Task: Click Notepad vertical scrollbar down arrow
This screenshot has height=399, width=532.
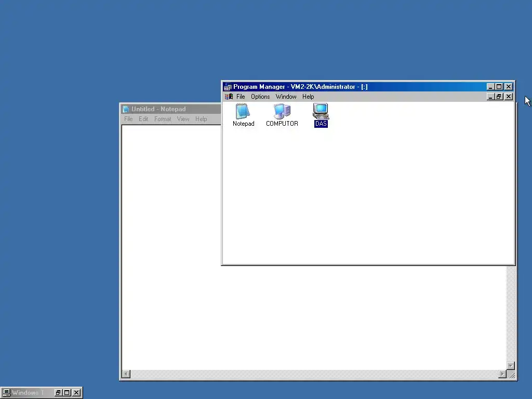Action: (x=511, y=366)
